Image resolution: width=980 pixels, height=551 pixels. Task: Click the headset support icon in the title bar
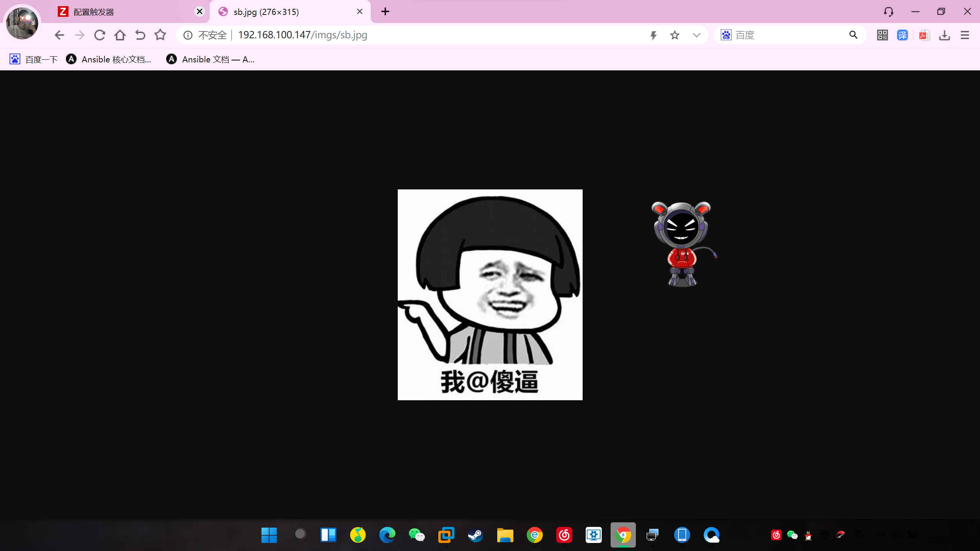[889, 11]
